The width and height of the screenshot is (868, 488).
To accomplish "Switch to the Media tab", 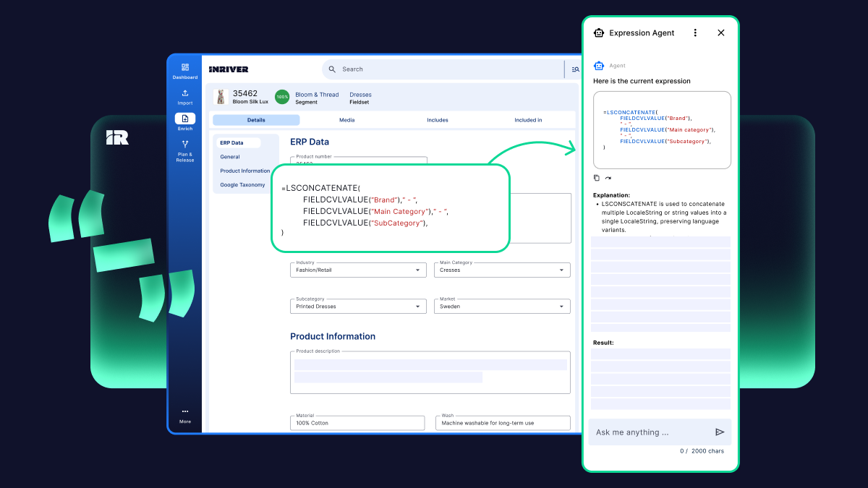I will click(x=346, y=120).
